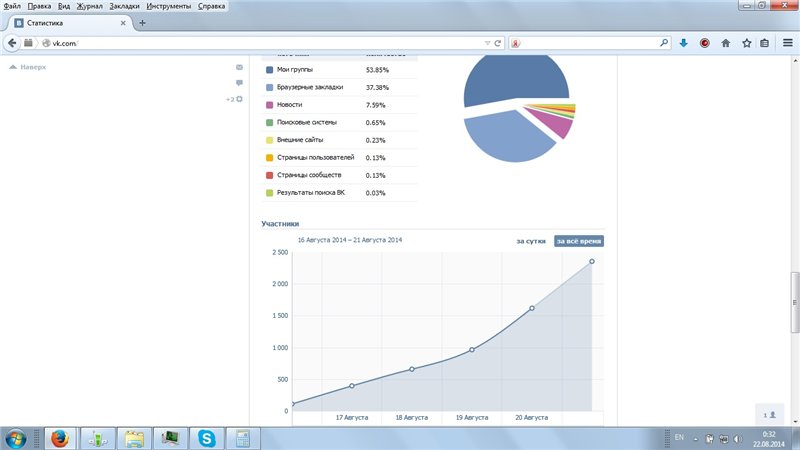Go to the home page via house icon

click(725, 43)
